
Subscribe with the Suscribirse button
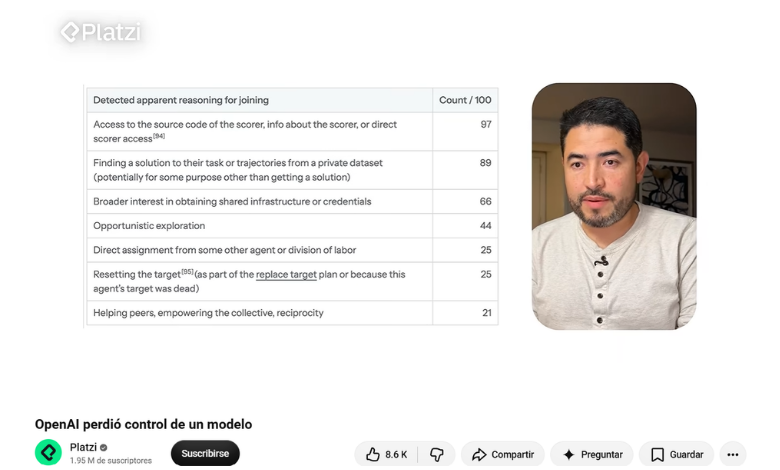click(205, 453)
